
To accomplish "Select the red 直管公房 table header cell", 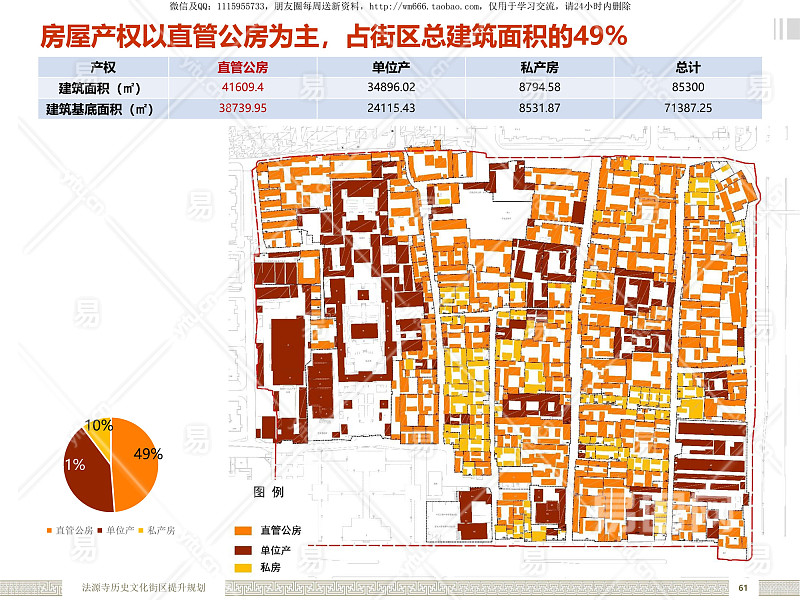I will (243, 67).
